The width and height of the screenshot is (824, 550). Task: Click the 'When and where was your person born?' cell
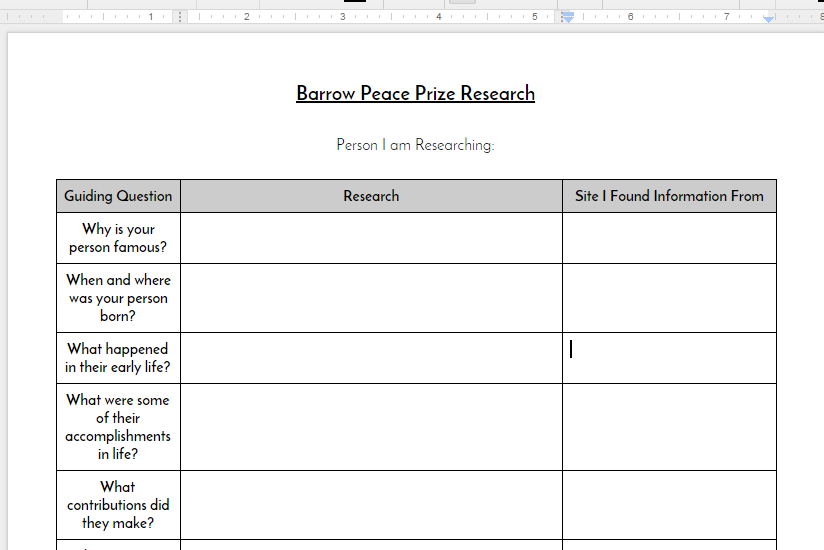tap(118, 298)
